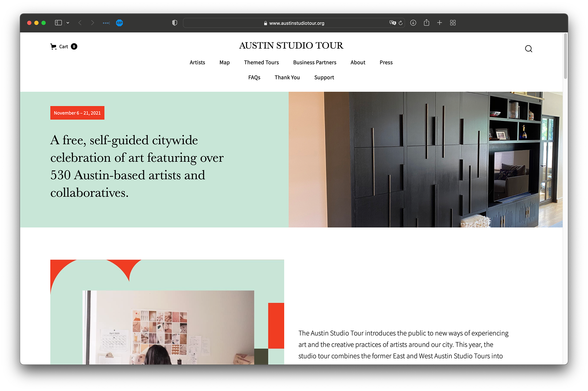Click the Support navigation link
This screenshot has height=391, width=588.
[x=324, y=77]
